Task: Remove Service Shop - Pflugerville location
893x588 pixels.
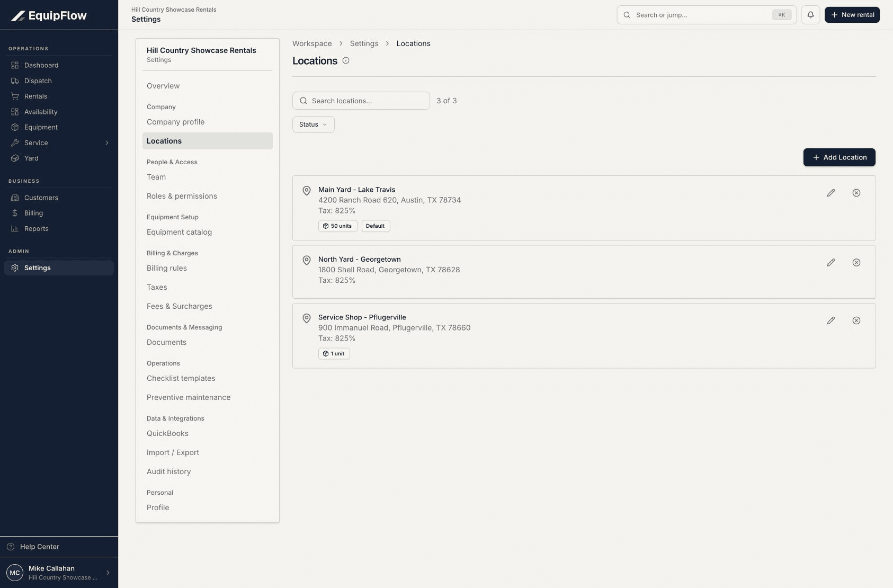Action: (856, 320)
